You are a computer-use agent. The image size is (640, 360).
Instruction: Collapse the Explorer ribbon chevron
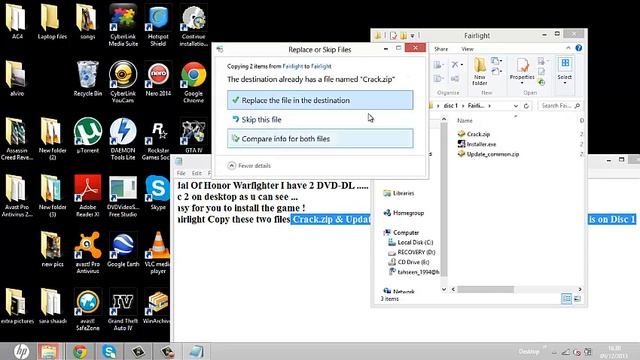[x=568, y=48]
